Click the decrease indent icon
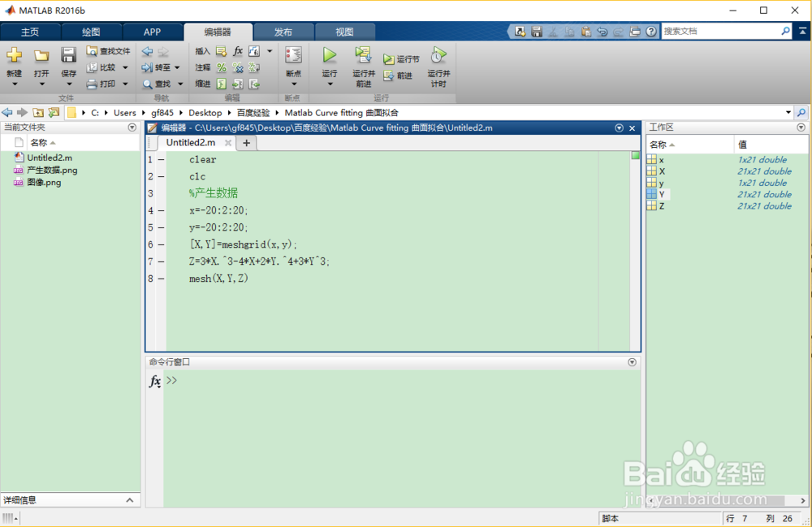Viewport: 812px width, 527px height. click(253, 84)
